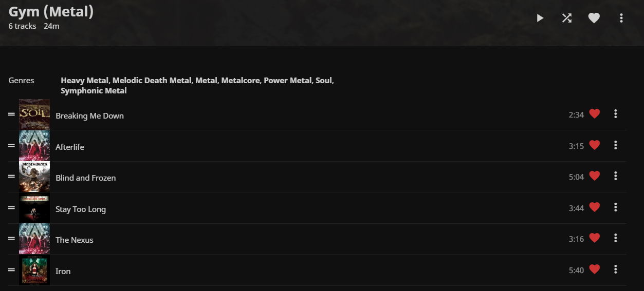Select the SOiL album cover thumbnail
This screenshot has height=291, width=644.
pyautogui.click(x=34, y=114)
